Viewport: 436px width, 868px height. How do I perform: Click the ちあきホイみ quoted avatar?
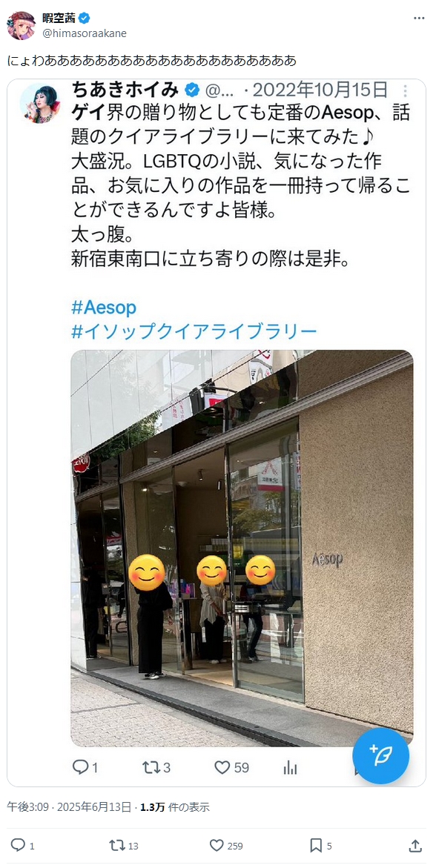[40, 103]
